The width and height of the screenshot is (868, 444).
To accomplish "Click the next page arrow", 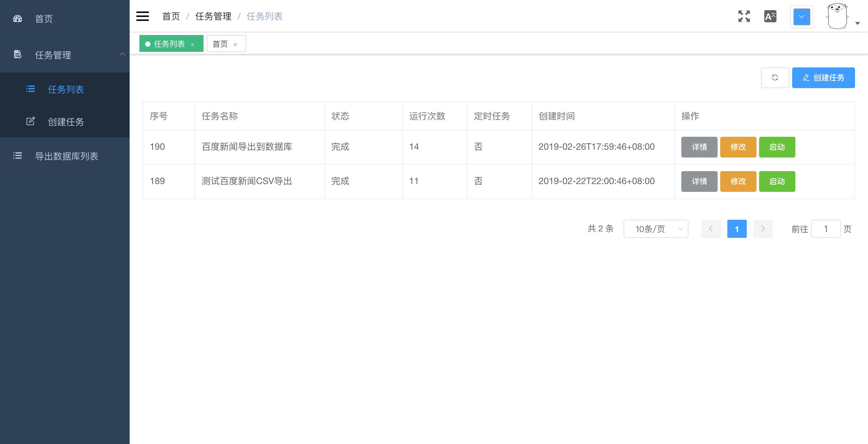I will [x=763, y=229].
